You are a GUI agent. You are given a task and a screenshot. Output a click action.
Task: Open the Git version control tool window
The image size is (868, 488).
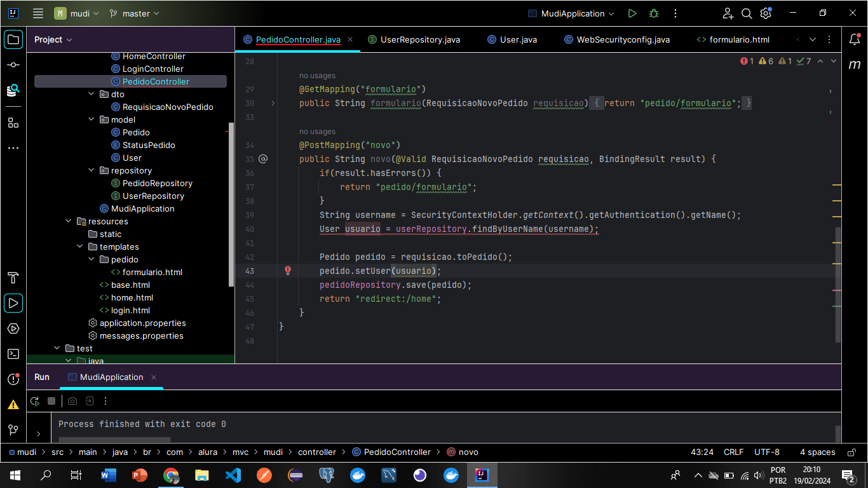coord(13,430)
